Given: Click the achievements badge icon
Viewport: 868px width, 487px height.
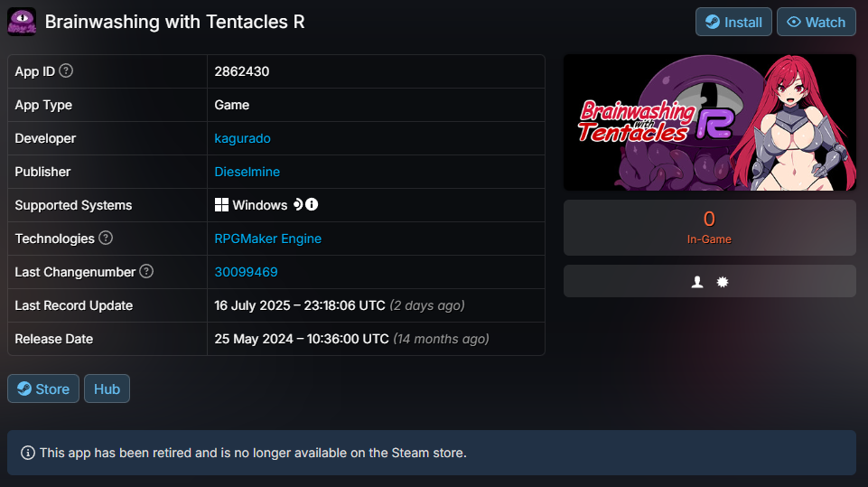Looking at the screenshot, I should [723, 282].
